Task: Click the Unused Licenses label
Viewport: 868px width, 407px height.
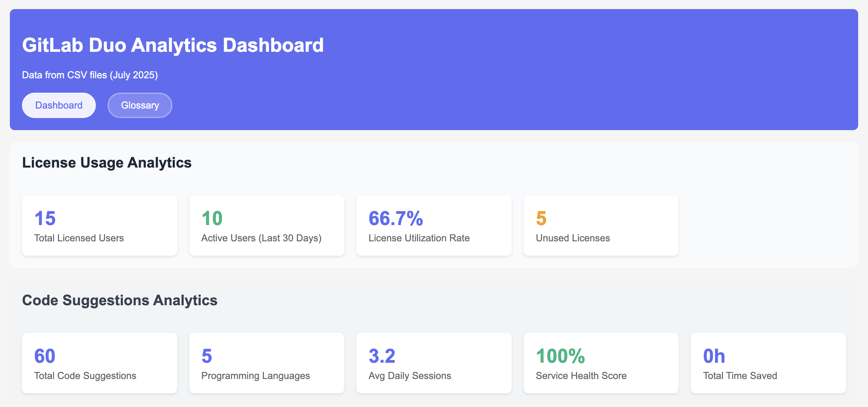Action: 573,238
